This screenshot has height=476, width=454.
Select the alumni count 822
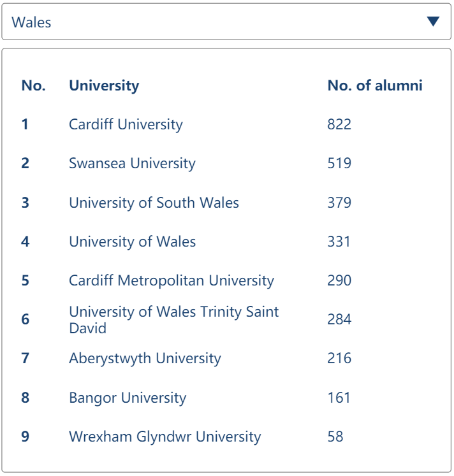coord(339,124)
